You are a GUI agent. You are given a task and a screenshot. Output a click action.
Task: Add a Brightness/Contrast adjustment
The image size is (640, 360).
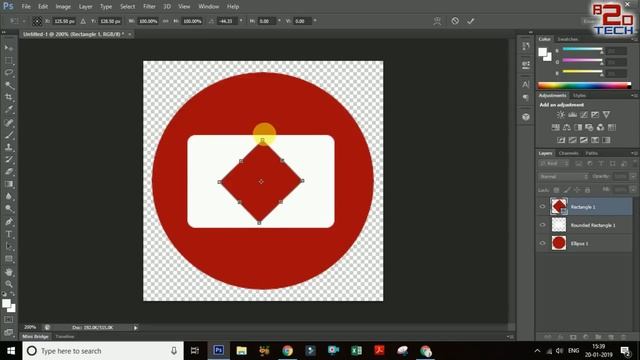(x=561, y=115)
